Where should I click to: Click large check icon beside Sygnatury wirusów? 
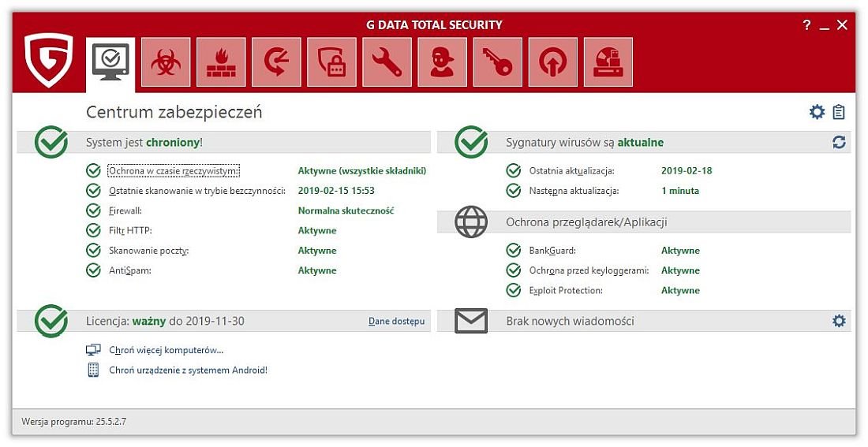[471, 142]
